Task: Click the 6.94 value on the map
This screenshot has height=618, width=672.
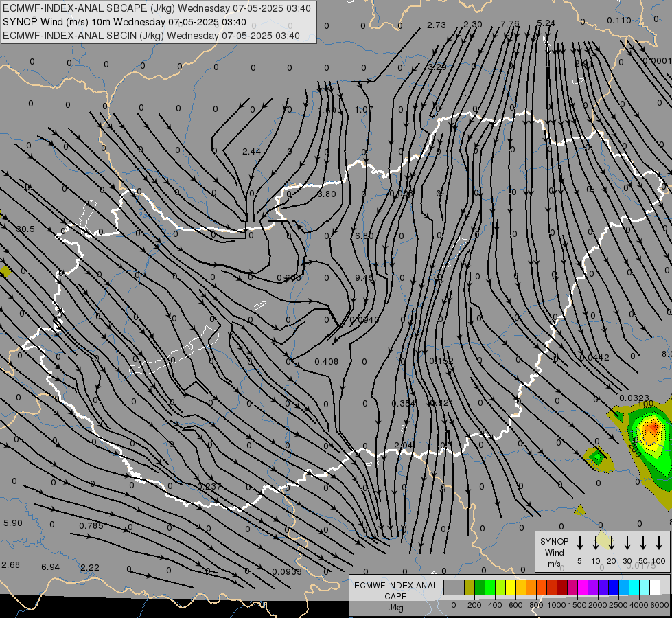Action: (x=50, y=567)
